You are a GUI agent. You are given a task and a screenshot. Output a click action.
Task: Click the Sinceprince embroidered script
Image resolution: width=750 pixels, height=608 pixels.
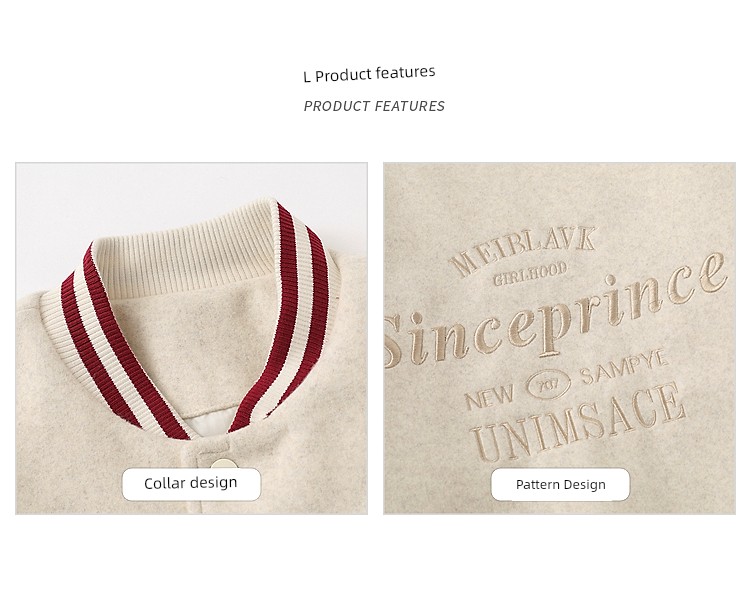[557, 313]
